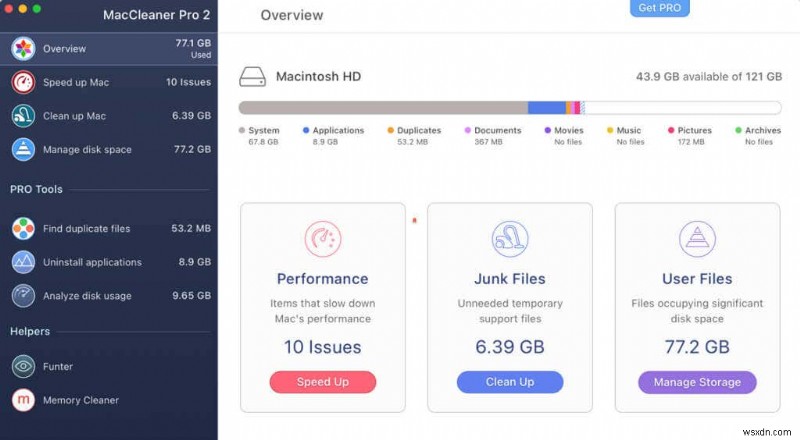Image resolution: width=800 pixels, height=440 pixels.
Task: Click the Manage disk space pyramid icon
Action: [x=23, y=150]
